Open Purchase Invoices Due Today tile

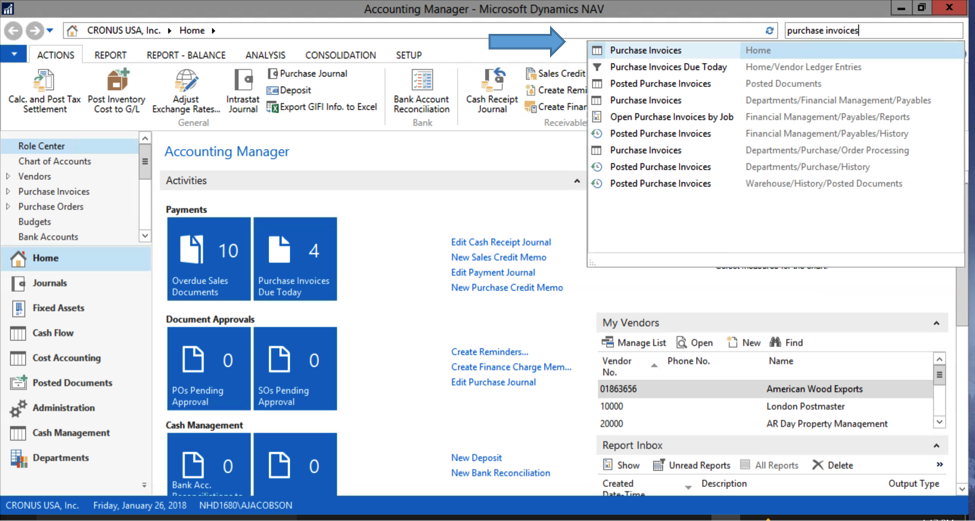[295, 259]
